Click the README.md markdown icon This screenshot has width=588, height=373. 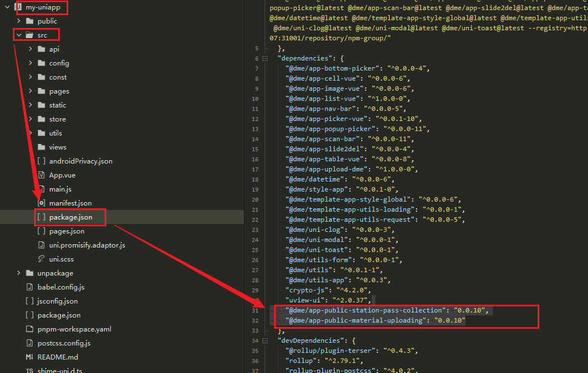click(x=30, y=357)
